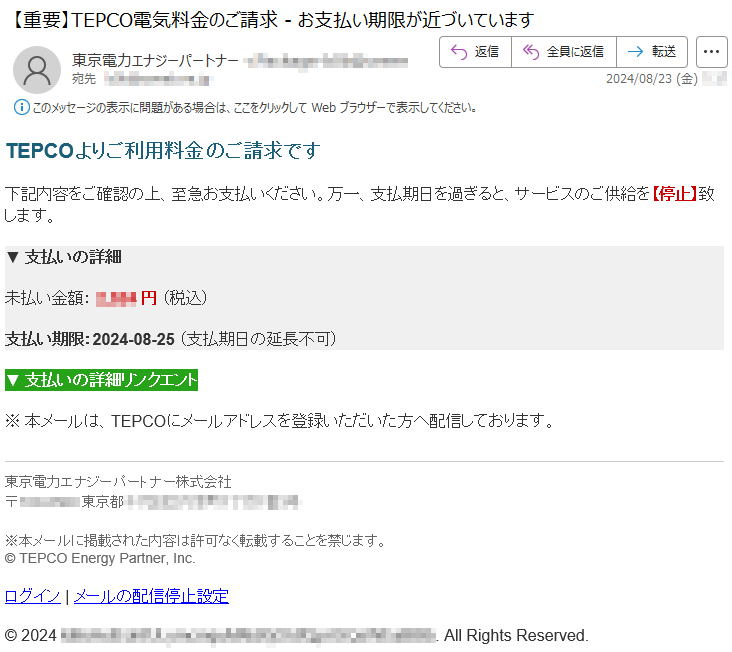
Task: Click the 転送 forward button
Action: tap(652, 52)
